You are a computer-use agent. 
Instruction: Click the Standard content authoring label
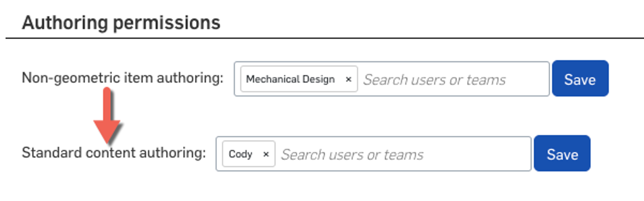(114, 153)
